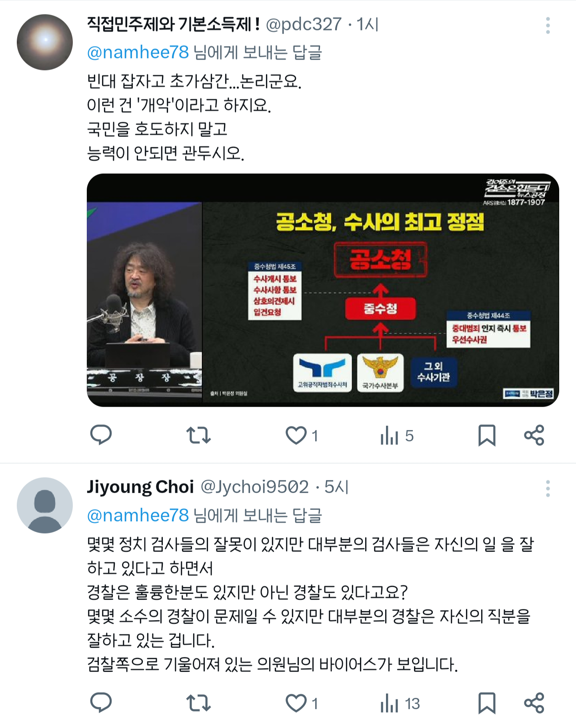Share Jiyoung Choi's tweet
Screen dimensions: 576x728
534,703
